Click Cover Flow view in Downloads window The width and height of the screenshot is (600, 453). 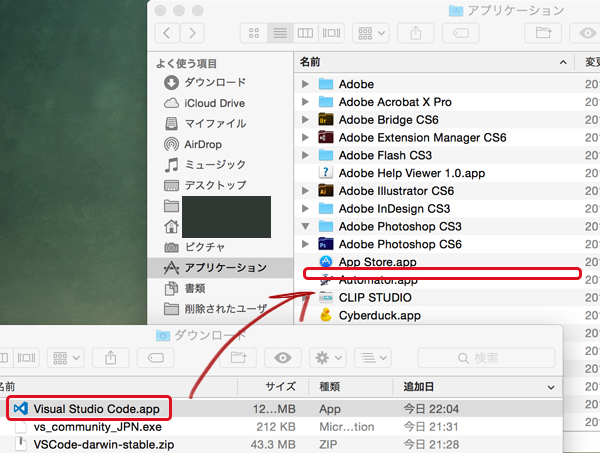(26, 358)
